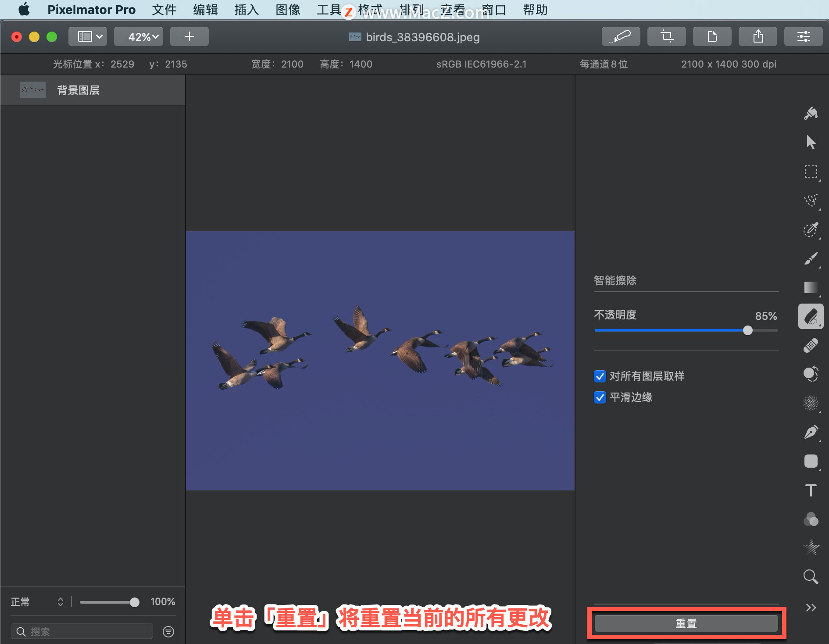Click the 2100 x 1400 300 dpi text
Image resolution: width=829 pixels, height=644 pixels.
click(x=729, y=64)
